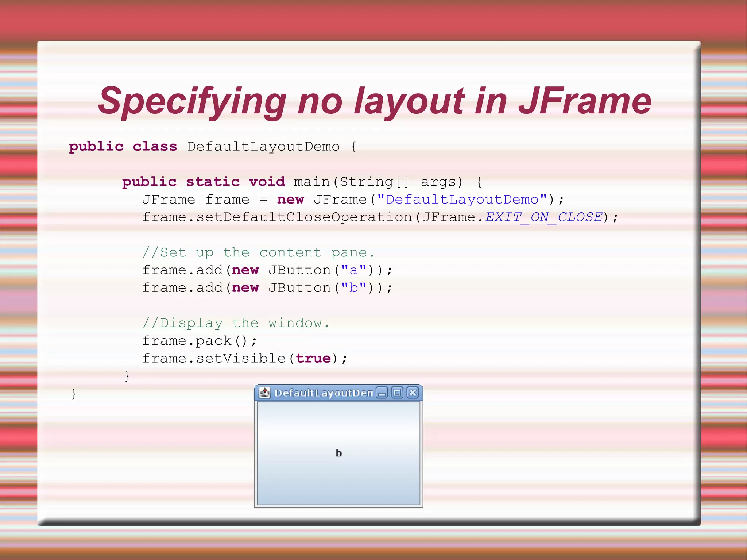
Task: Click the line adding JButton("b")
Action: (267, 288)
